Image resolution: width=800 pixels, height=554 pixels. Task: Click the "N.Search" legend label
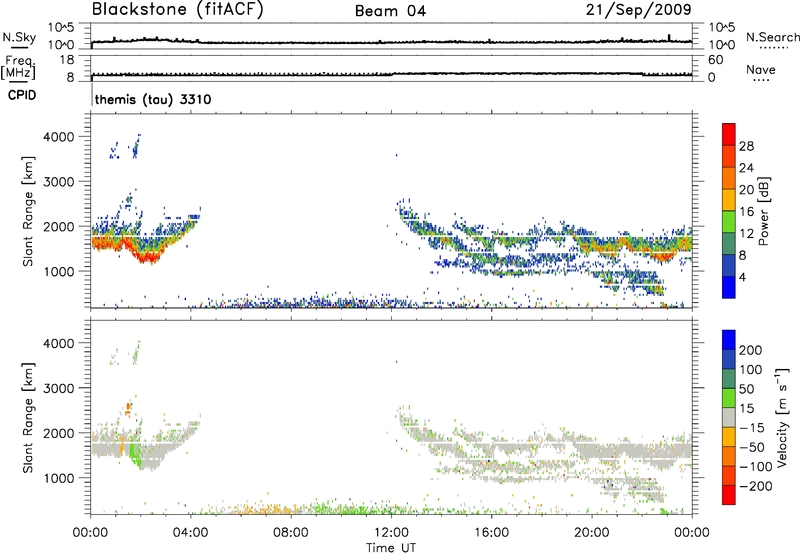772,37
